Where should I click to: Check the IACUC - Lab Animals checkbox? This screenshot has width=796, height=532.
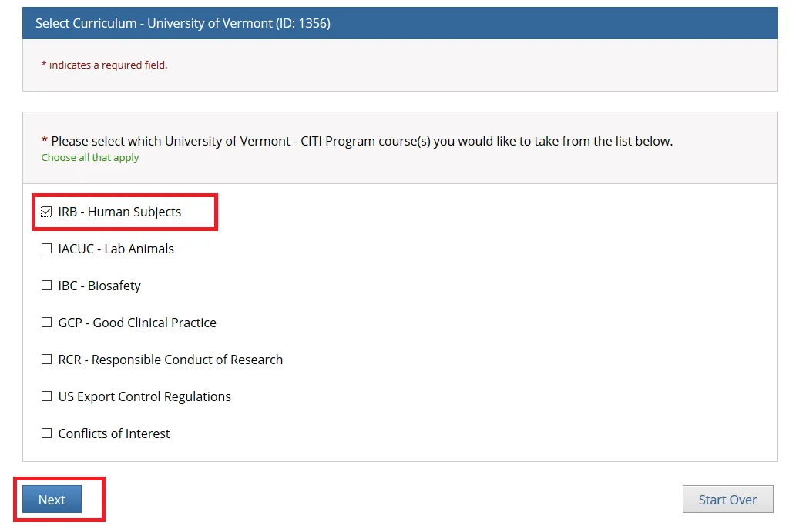[x=47, y=249]
